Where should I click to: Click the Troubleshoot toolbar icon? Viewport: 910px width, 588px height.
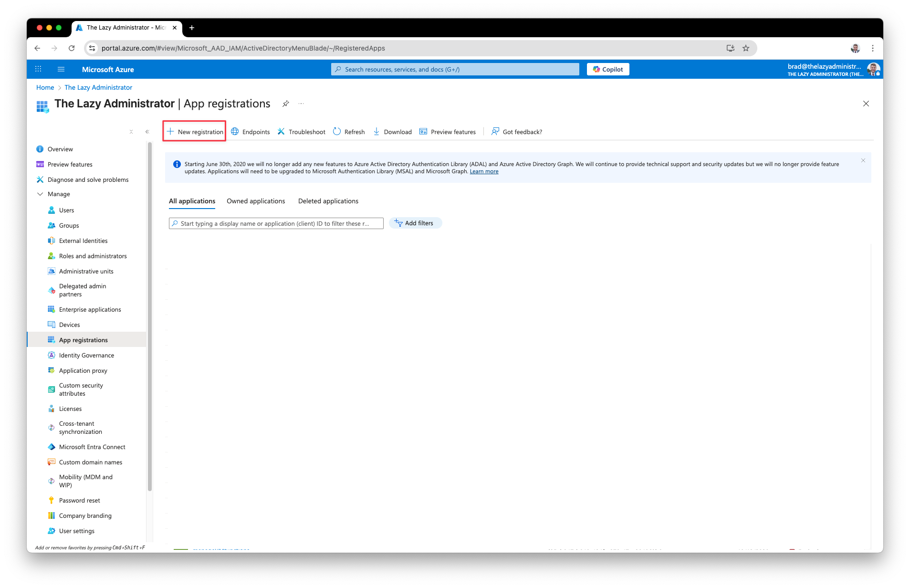click(x=282, y=132)
